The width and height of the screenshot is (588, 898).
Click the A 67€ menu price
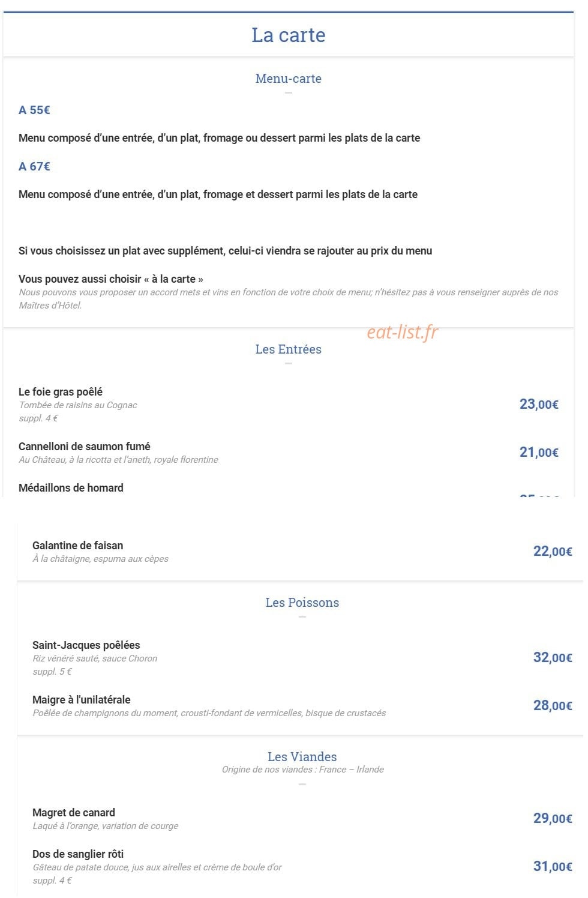(x=34, y=166)
